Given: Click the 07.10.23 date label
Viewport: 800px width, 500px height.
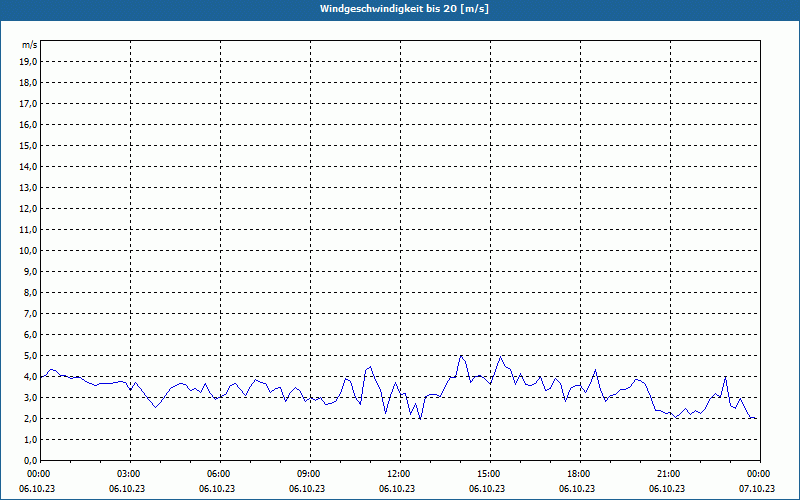Looking at the screenshot, I should (x=757, y=489).
